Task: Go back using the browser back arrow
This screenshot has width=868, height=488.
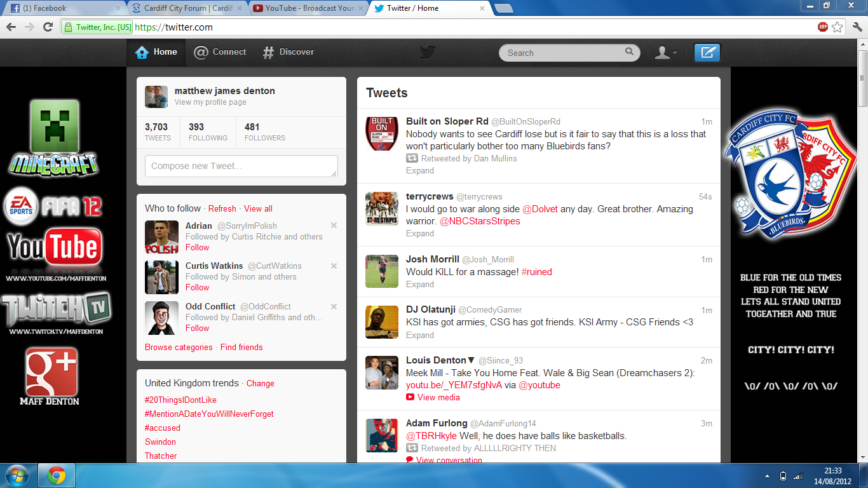Action: click(x=11, y=27)
